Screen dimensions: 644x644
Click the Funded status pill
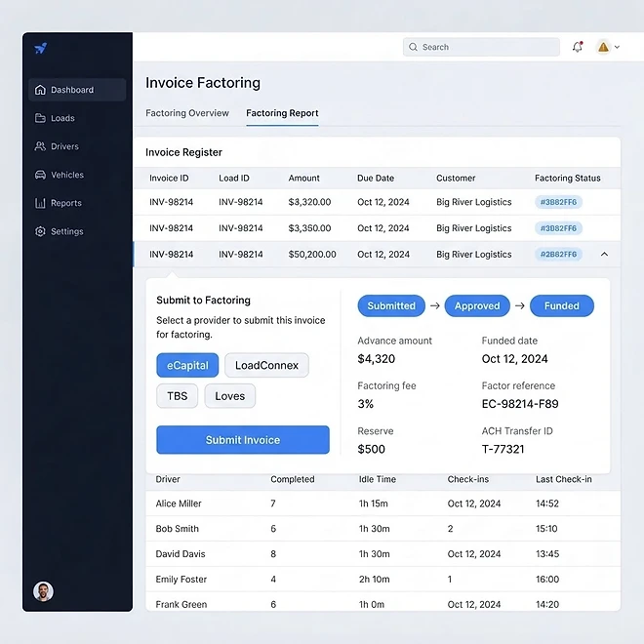[562, 305]
